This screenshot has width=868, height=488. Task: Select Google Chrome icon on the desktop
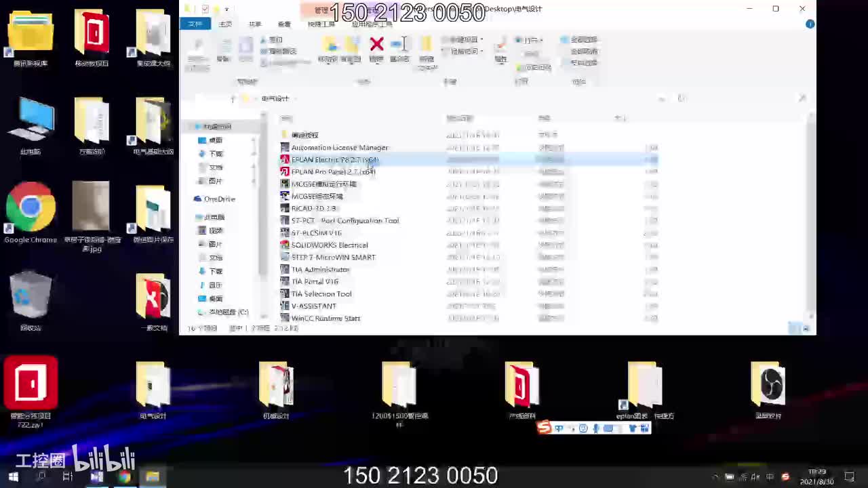(31, 207)
